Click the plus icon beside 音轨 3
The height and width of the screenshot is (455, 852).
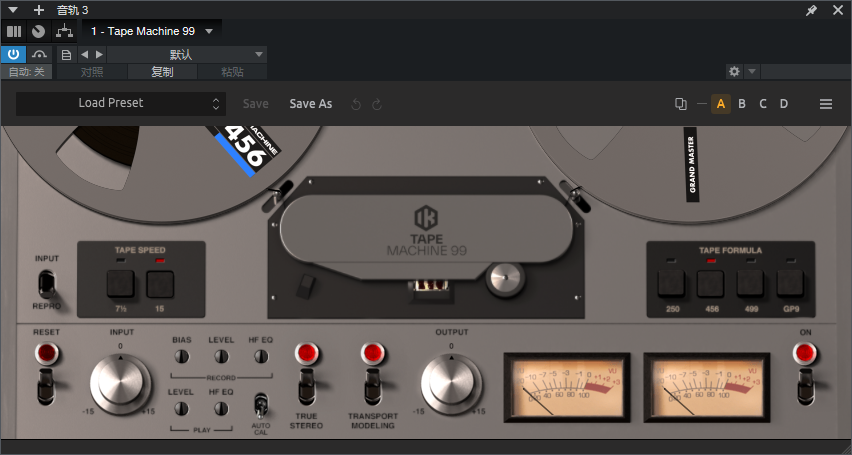coord(39,10)
